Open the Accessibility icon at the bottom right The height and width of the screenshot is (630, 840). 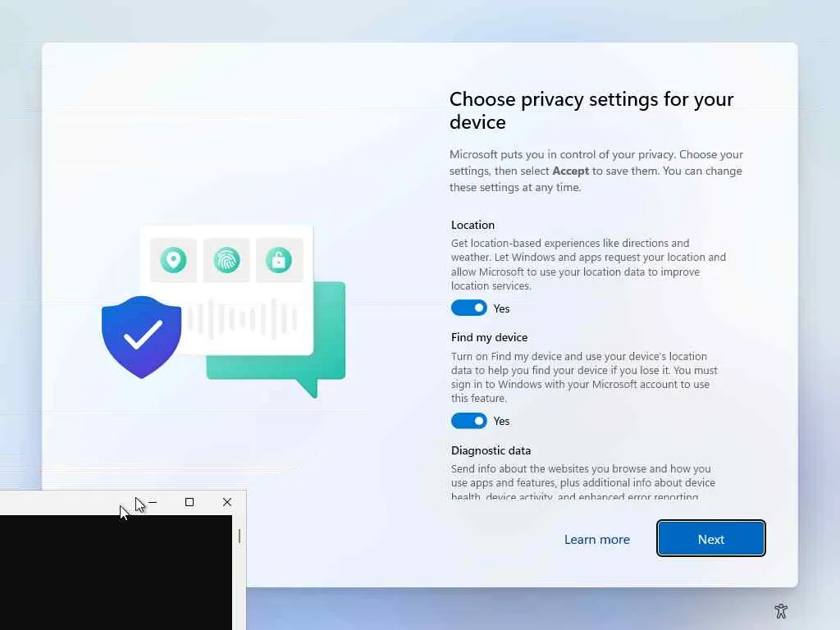click(x=781, y=610)
